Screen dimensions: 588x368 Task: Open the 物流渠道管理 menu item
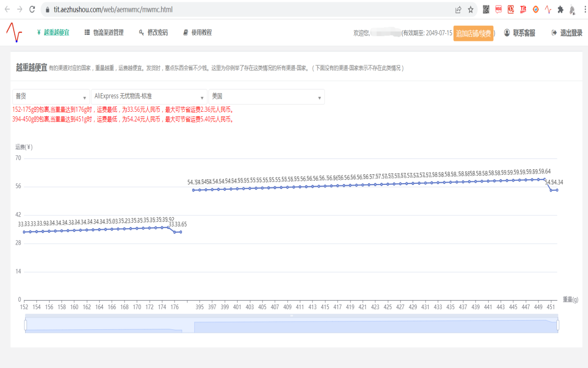(x=104, y=33)
